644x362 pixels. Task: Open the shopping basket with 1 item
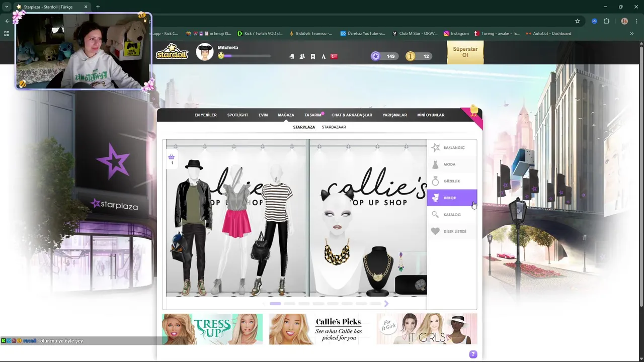pos(172,159)
